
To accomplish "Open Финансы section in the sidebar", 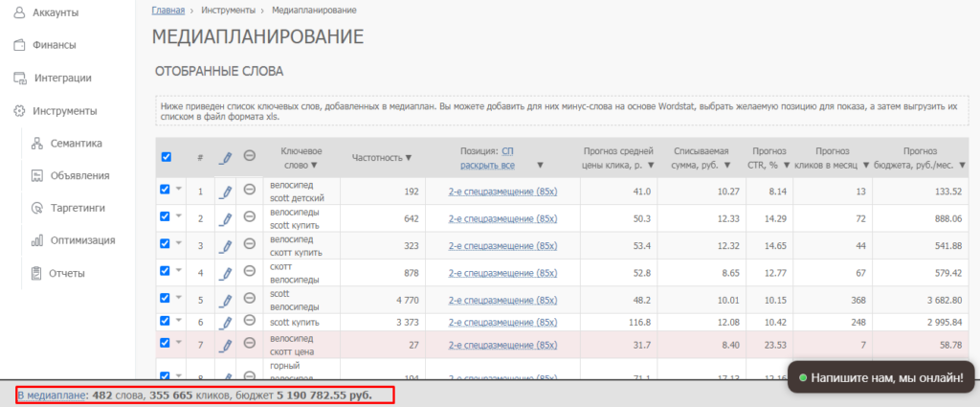I will click(54, 44).
